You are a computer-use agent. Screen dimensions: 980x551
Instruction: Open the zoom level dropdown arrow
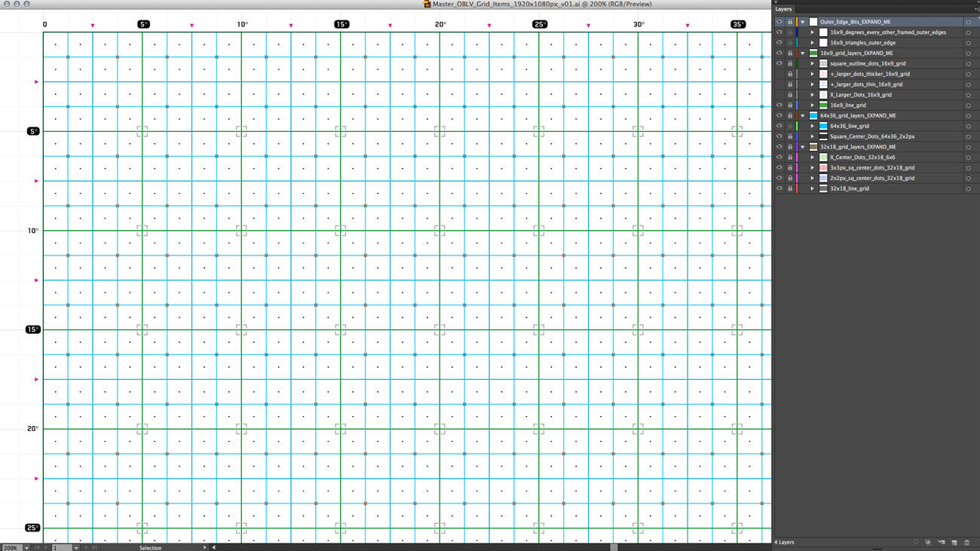click(x=26, y=547)
